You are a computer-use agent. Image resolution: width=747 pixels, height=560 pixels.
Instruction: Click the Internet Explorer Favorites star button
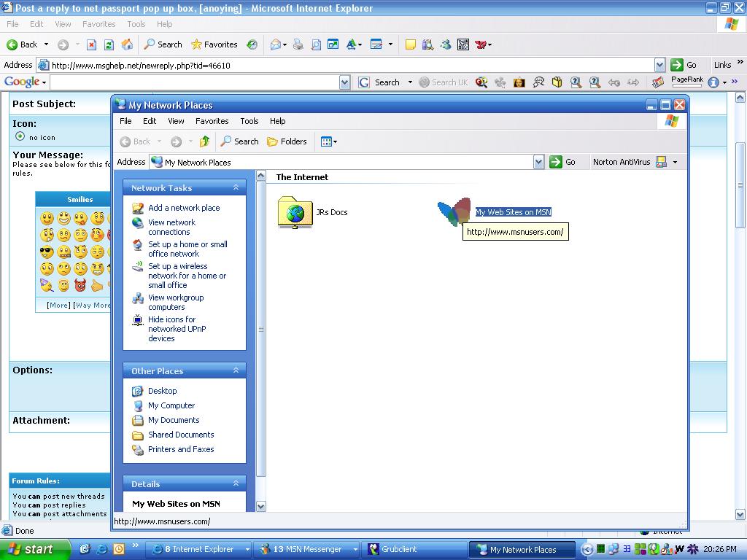[214, 44]
